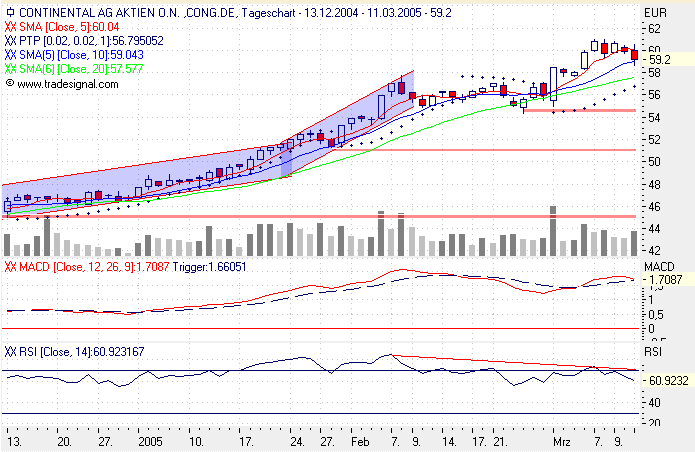Click the 21. date label on the time axis
695x452 pixels.
pos(500,442)
